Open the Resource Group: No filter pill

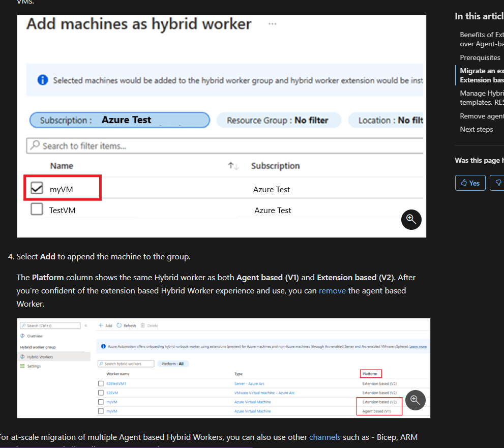click(x=278, y=120)
